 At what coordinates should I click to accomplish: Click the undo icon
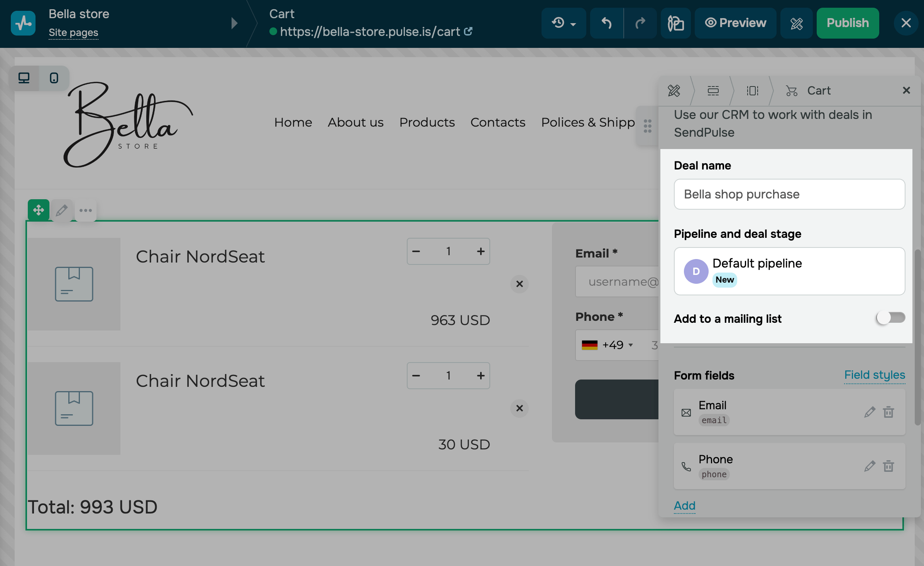coord(606,23)
